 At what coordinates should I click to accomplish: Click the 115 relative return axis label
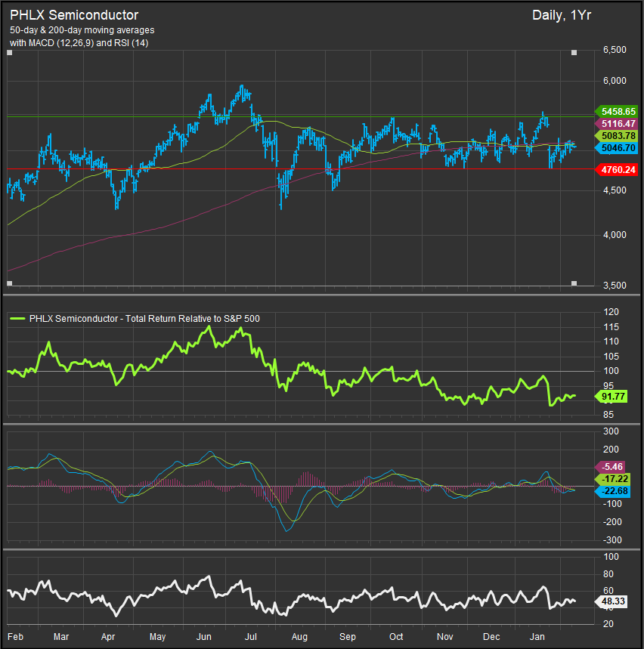[x=611, y=327]
